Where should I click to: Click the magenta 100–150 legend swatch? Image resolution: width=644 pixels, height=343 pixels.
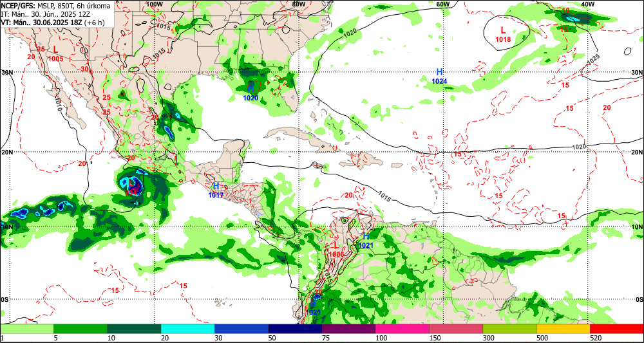402,329
